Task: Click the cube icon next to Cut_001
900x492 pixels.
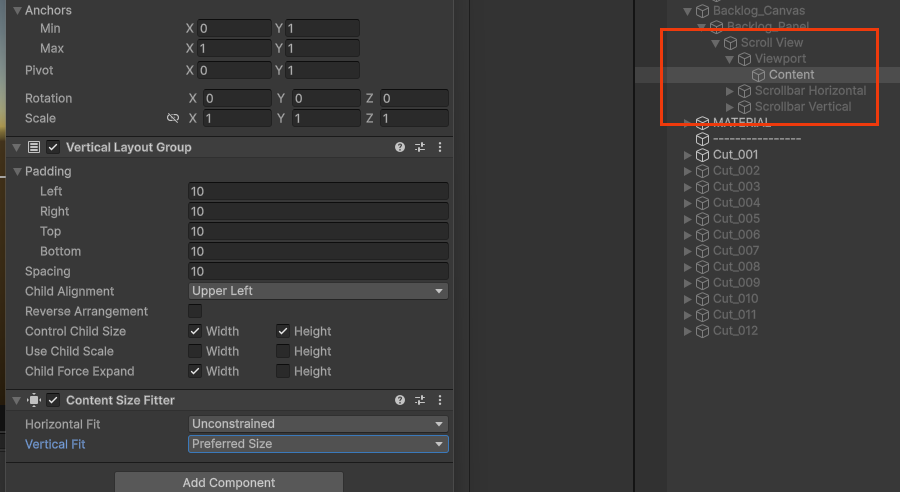Action: coord(702,155)
